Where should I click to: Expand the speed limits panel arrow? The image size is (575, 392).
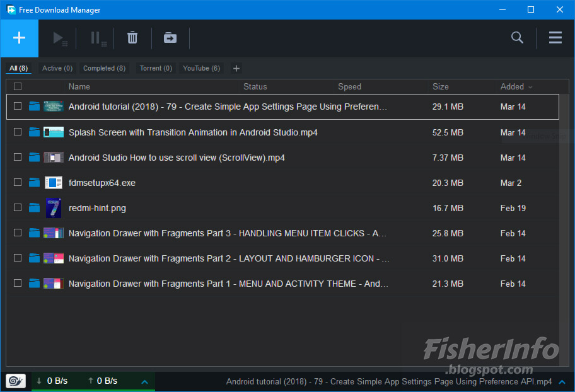(x=145, y=382)
